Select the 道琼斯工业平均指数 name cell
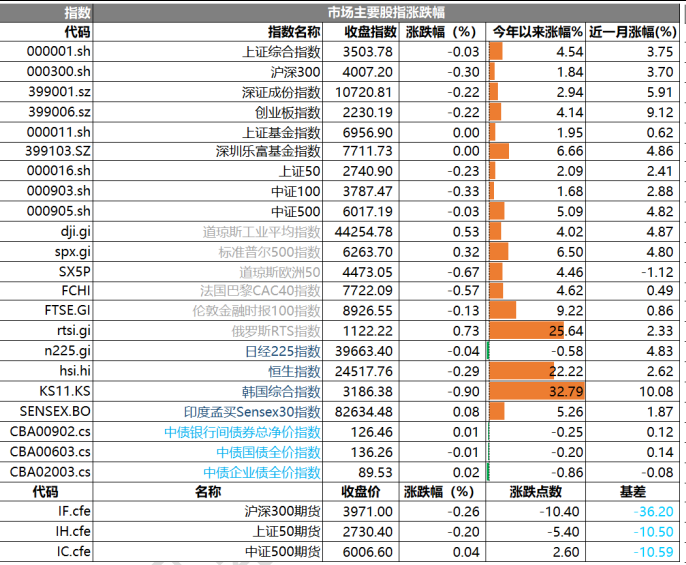686x565 pixels. click(x=207, y=232)
